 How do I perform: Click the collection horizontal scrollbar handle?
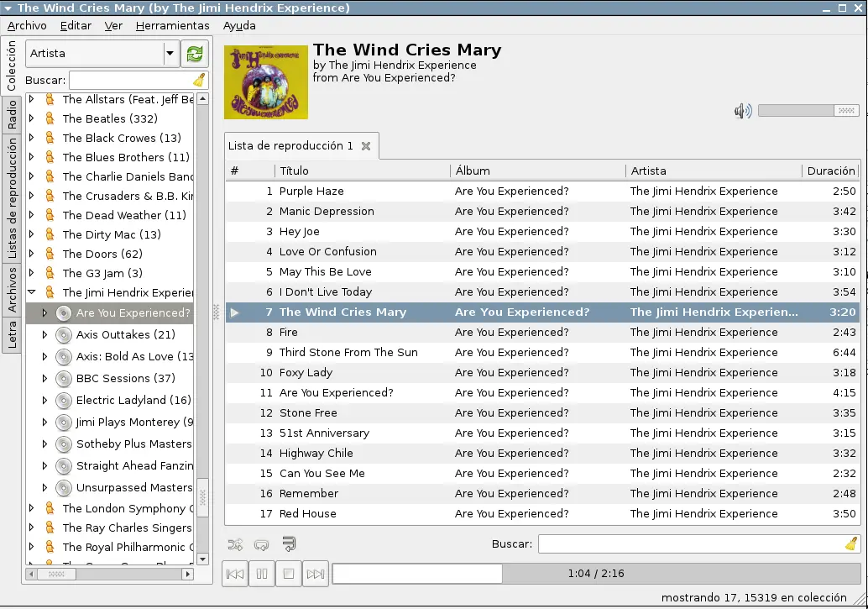pyautogui.click(x=56, y=574)
